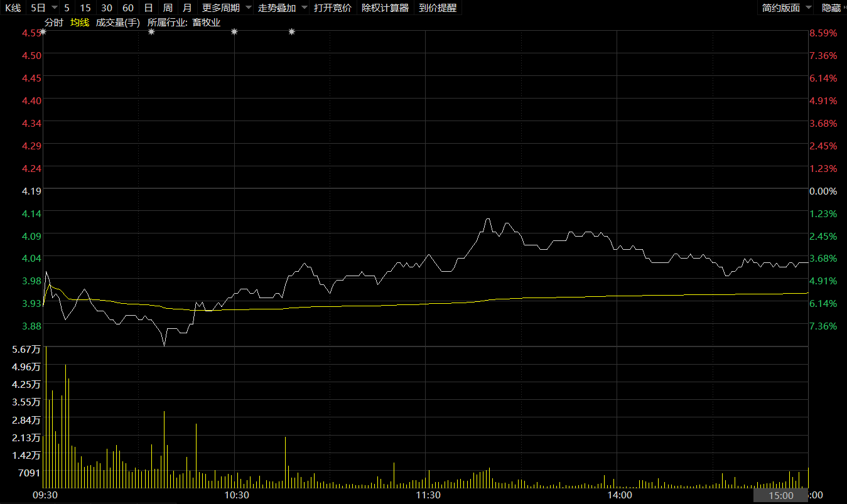Open the dropdown arrow next to 5日

tap(53, 8)
